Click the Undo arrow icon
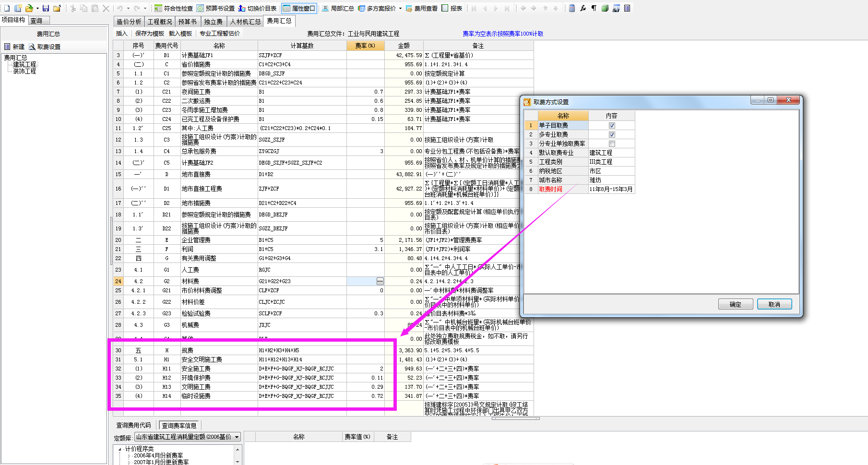This screenshot has height=465, width=868. (120, 8)
